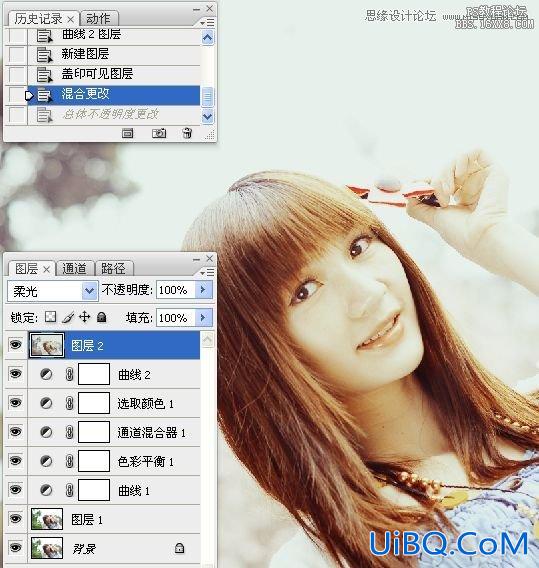Select layer mask of 色彩平衡 1
This screenshot has height=568, width=539.
point(94,461)
